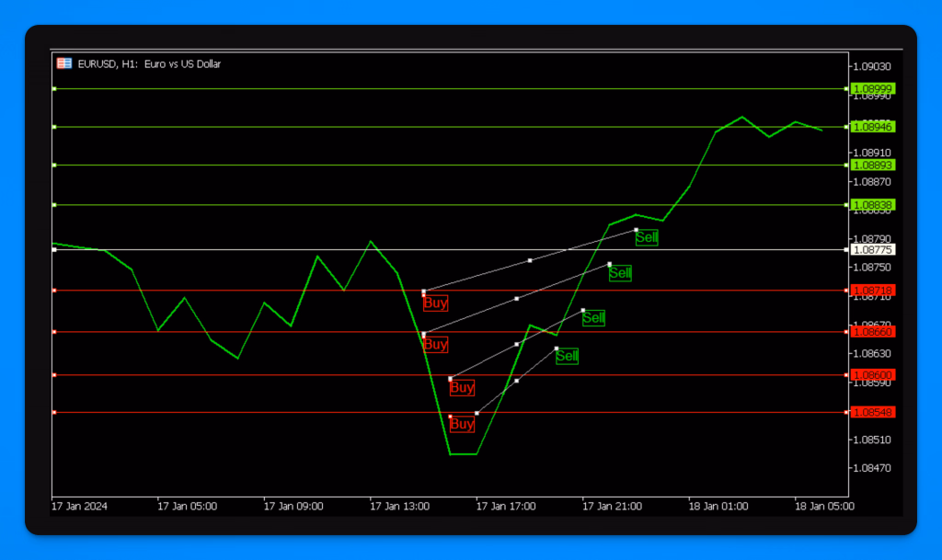The image size is (942, 560).
Task: Select the second Buy marker from top
Action: click(435, 345)
